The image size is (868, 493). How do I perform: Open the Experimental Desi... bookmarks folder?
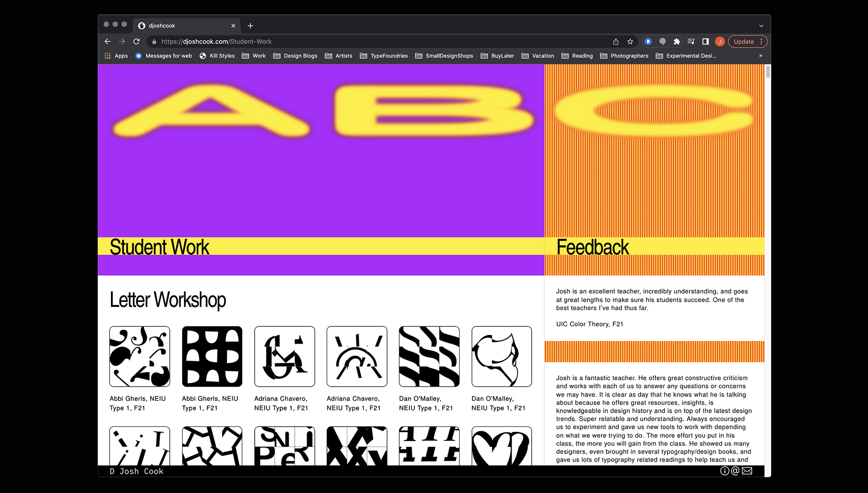tap(686, 56)
